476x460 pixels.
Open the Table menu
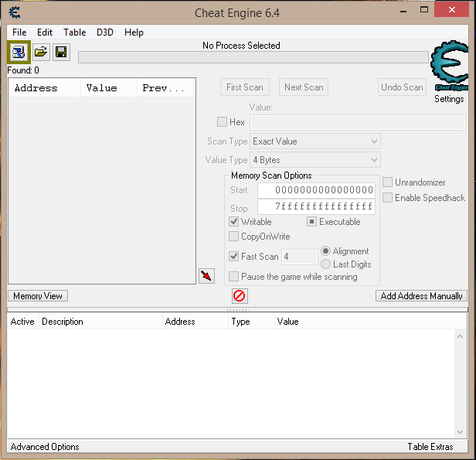tap(75, 32)
